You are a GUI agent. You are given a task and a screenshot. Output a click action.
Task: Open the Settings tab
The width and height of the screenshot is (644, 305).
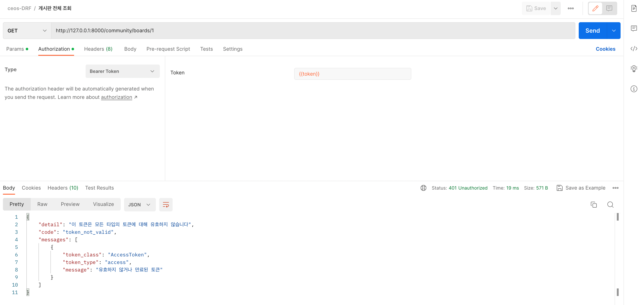[x=233, y=49]
